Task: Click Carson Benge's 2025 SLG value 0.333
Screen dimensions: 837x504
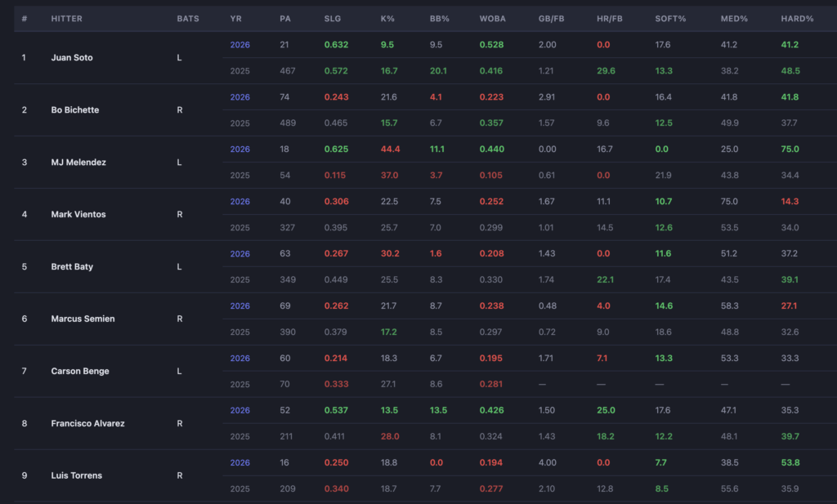Action: point(336,385)
